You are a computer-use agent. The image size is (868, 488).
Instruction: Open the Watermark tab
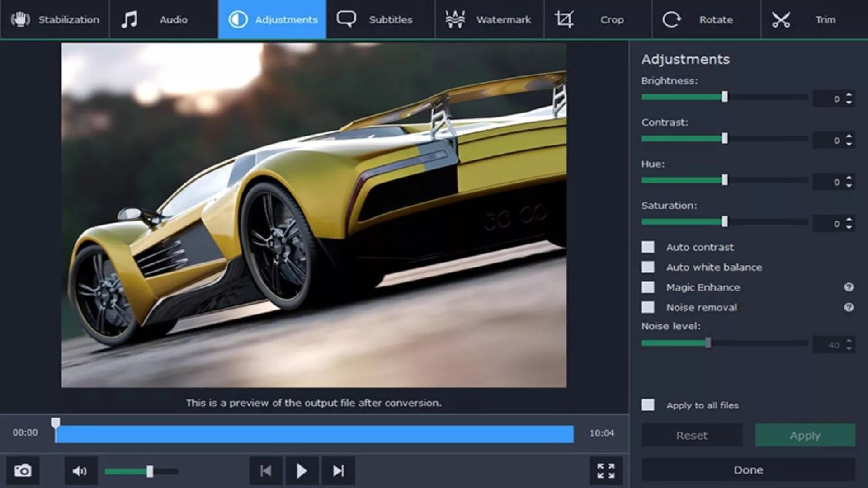pyautogui.click(x=489, y=19)
